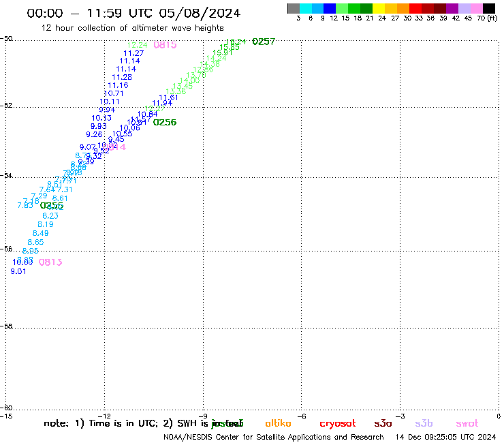Viewport: 504px width, 443px height.
Task: Click the '10.11' wave height value
Action: pos(110,102)
